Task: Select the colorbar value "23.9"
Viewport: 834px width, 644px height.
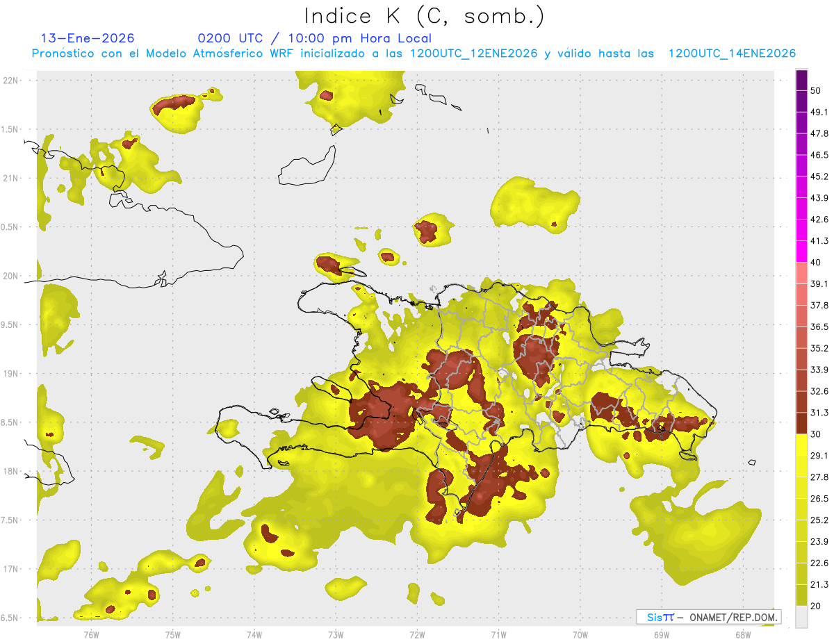Action: tap(819, 542)
